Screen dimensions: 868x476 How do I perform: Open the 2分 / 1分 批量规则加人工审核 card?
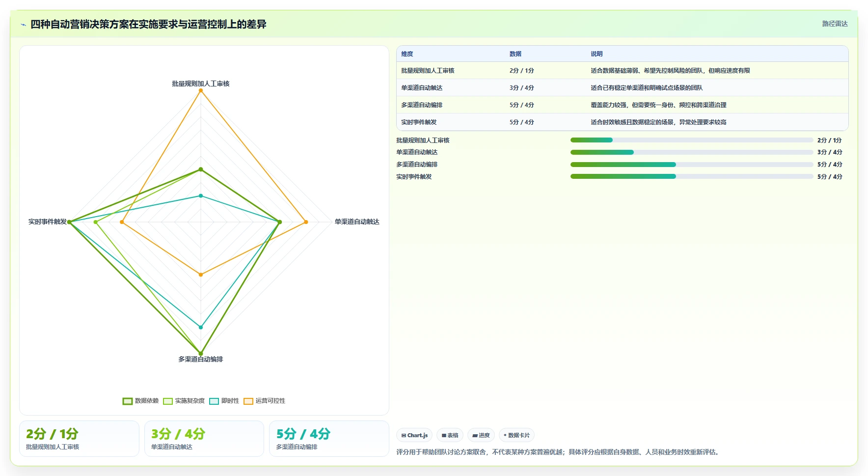[79, 439]
